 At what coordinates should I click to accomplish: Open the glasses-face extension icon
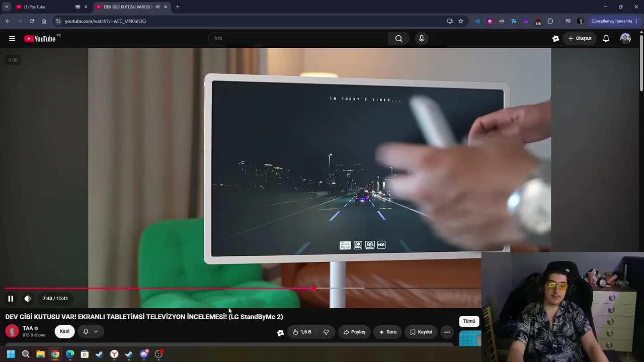pyautogui.click(x=502, y=21)
